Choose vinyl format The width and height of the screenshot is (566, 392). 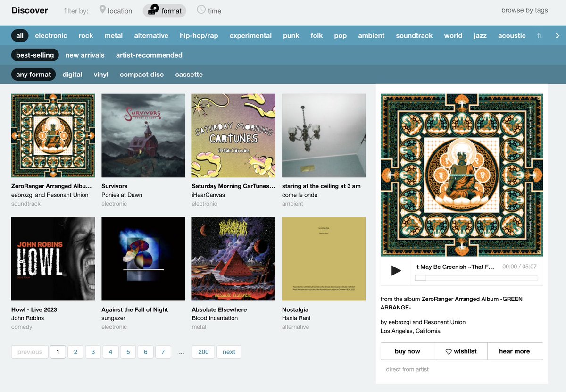101,74
